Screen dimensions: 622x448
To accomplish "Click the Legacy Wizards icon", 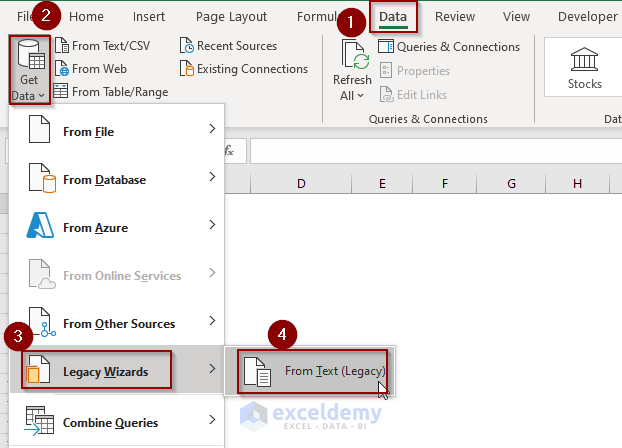I will 38,369.
